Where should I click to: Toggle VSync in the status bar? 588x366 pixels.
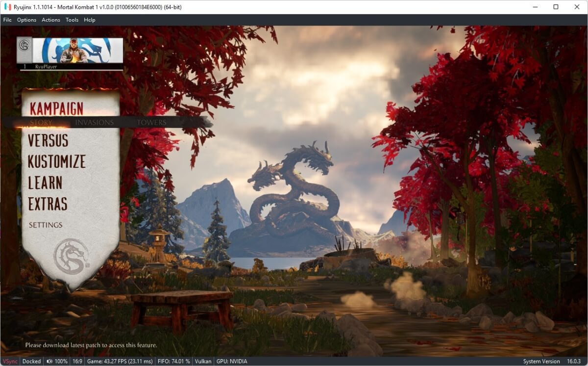pos(10,361)
